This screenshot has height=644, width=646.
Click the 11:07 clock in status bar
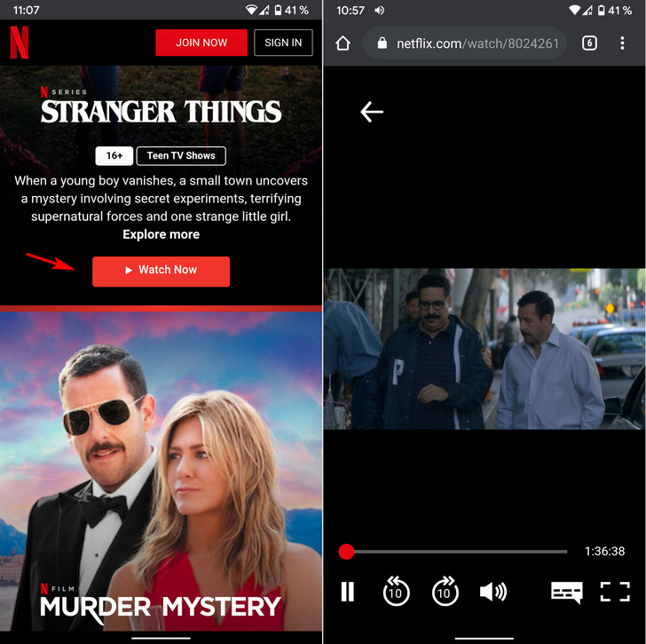coord(27,10)
